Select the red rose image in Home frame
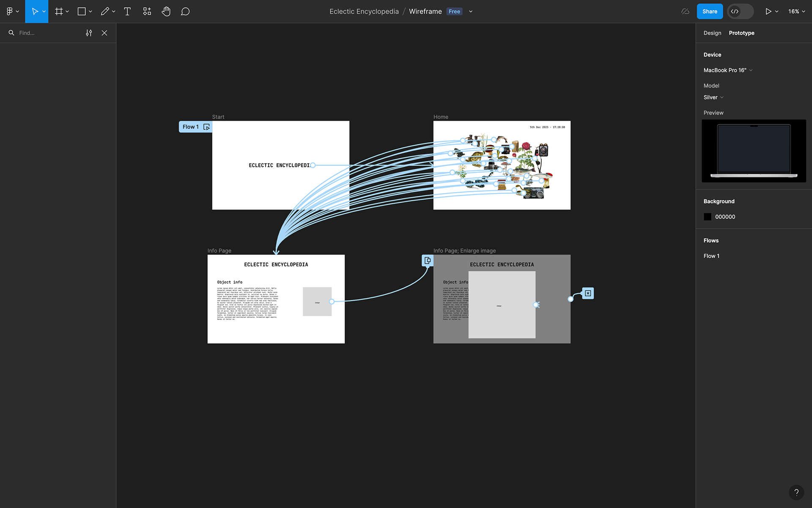Image resolution: width=812 pixels, height=508 pixels. (x=526, y=147)
